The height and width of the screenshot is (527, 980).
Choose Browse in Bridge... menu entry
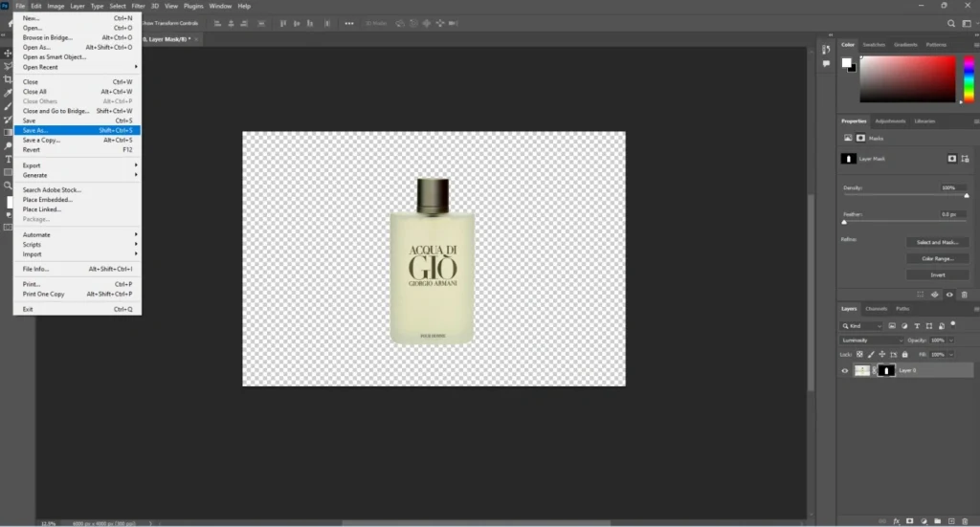point(78,37)
